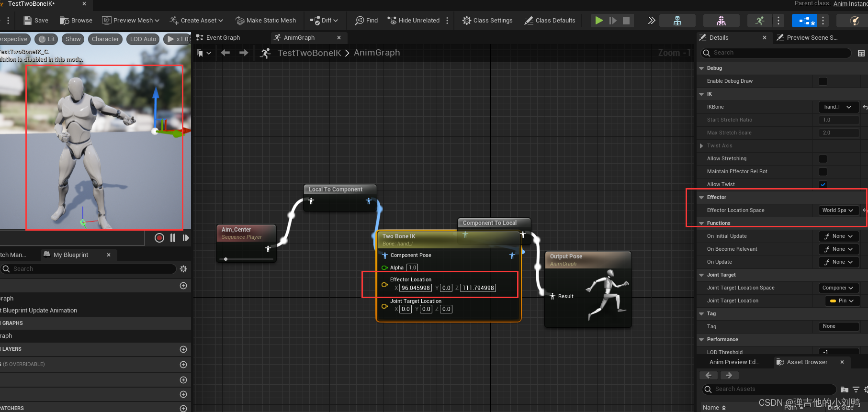Open the IKBone hand_l dropdown
Screen dimensions: 868x412
click(x=838, y=107)
